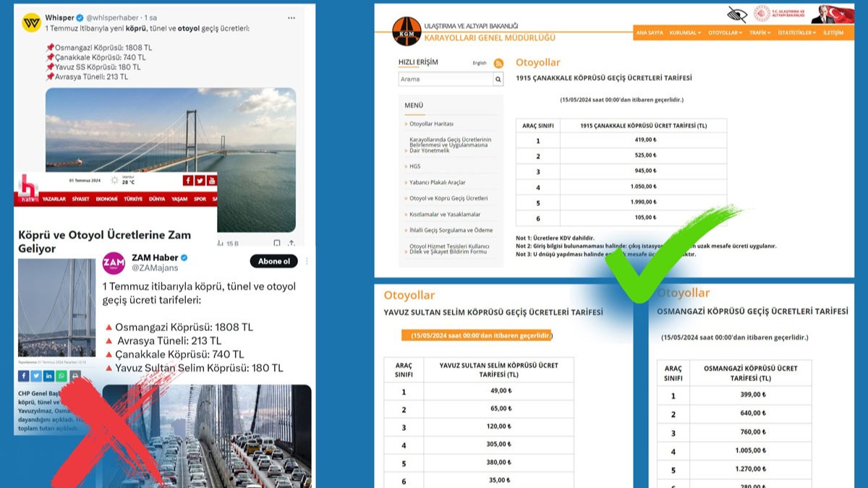Screen dimensions: 868x488
Task: Click the ZAM Haber profile avatar
Action: coord(114,263)
